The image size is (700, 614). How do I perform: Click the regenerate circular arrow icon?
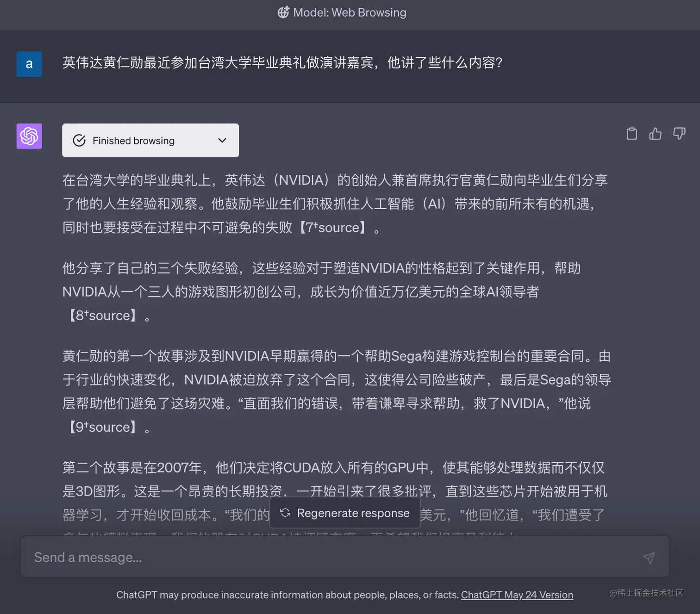285,513
